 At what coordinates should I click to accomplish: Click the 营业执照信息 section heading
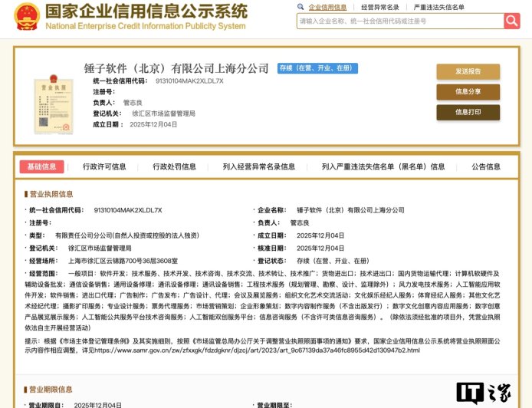[51, 194]
